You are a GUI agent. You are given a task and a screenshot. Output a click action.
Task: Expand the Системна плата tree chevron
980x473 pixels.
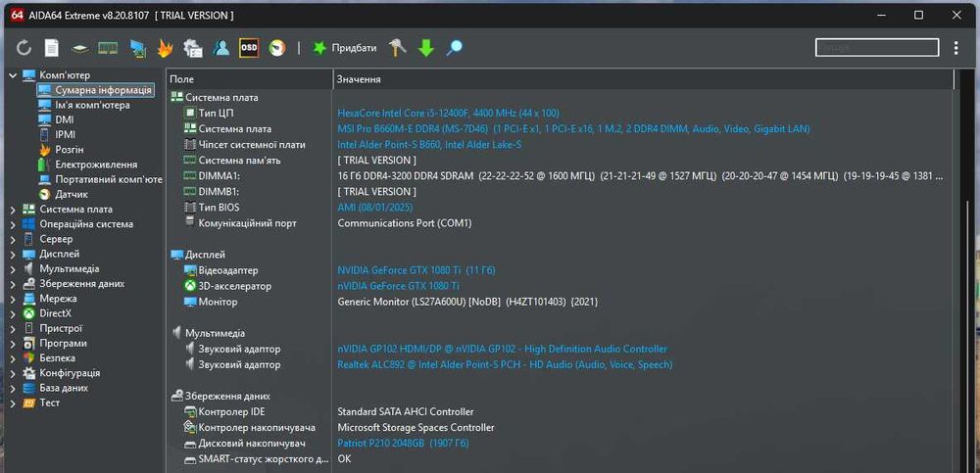[13, 210]
